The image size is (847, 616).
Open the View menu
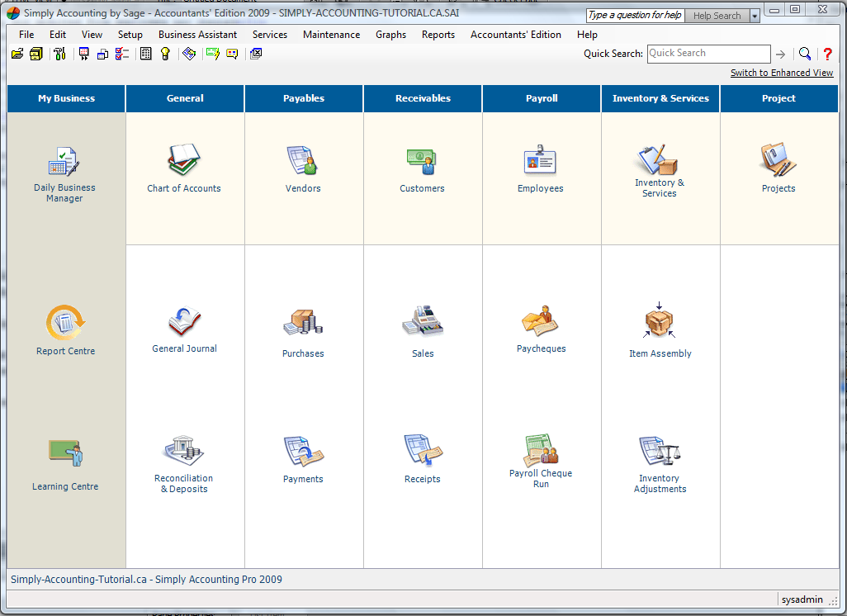pos(92,35)
